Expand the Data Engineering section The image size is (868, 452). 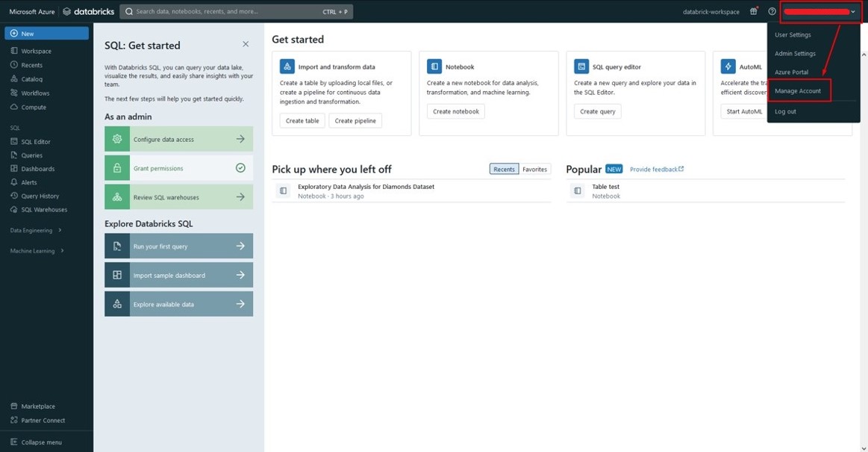36,230
